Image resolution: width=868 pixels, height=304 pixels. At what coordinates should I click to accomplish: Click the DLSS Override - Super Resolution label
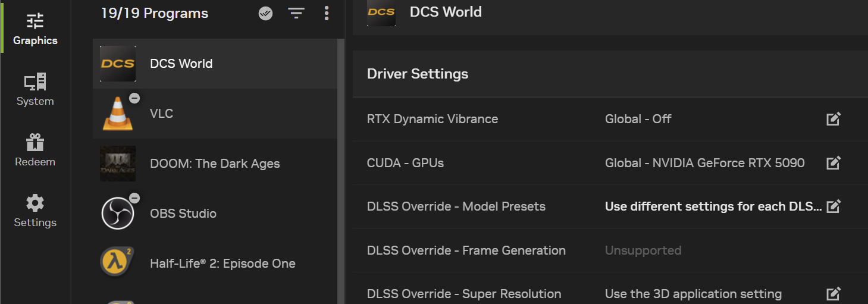[464, 294]
